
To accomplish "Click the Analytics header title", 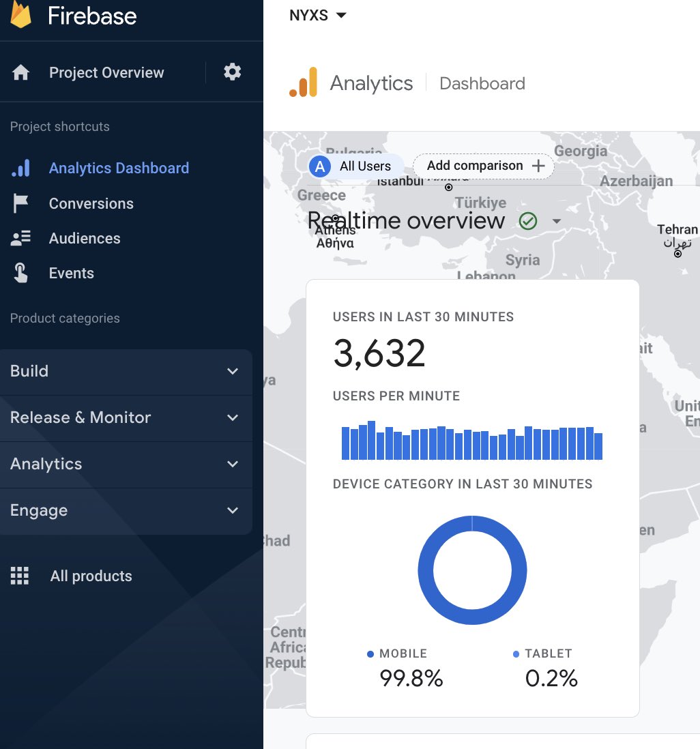I will tap(371, 83).
